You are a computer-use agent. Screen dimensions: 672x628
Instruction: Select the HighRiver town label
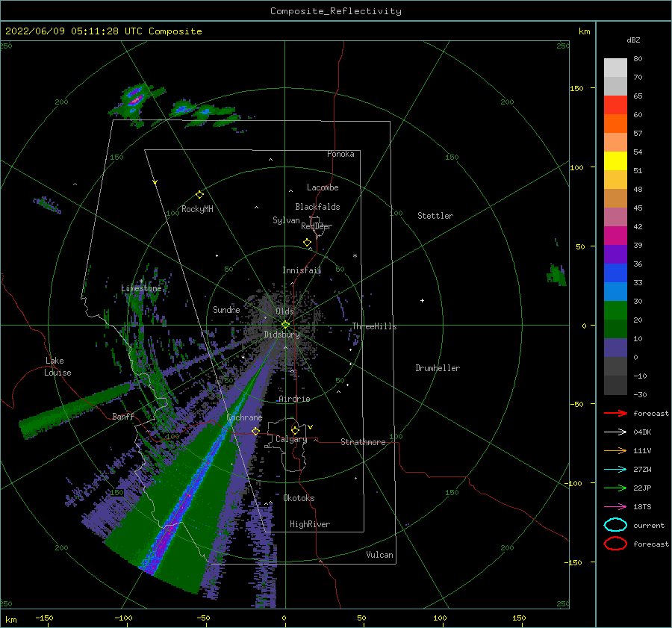310,524
